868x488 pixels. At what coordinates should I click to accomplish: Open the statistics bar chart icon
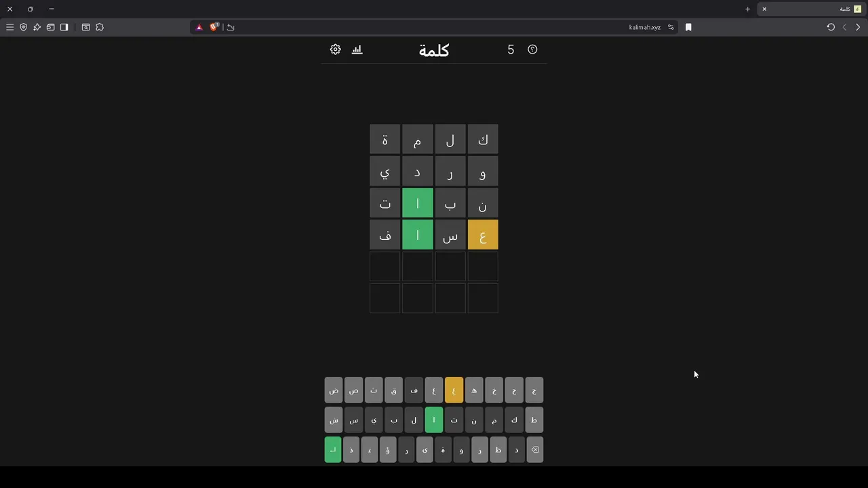[x=357, y=49]
